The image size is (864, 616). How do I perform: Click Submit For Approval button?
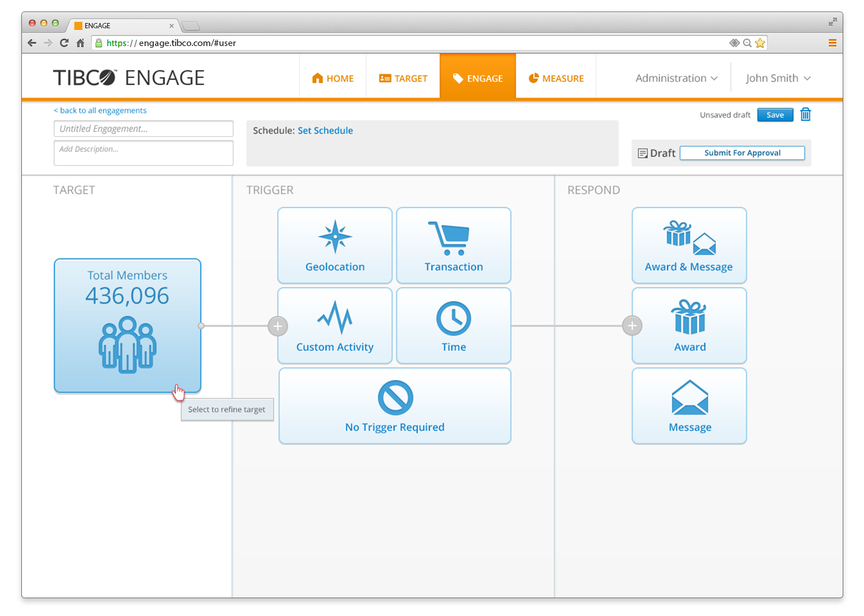[742, 153]
